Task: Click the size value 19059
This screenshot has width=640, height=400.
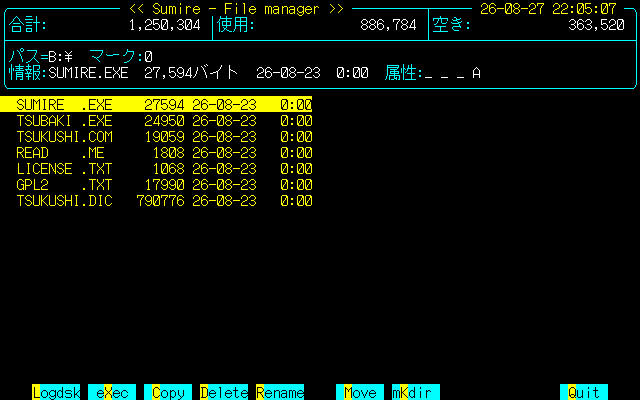Action: click(164, 137)
